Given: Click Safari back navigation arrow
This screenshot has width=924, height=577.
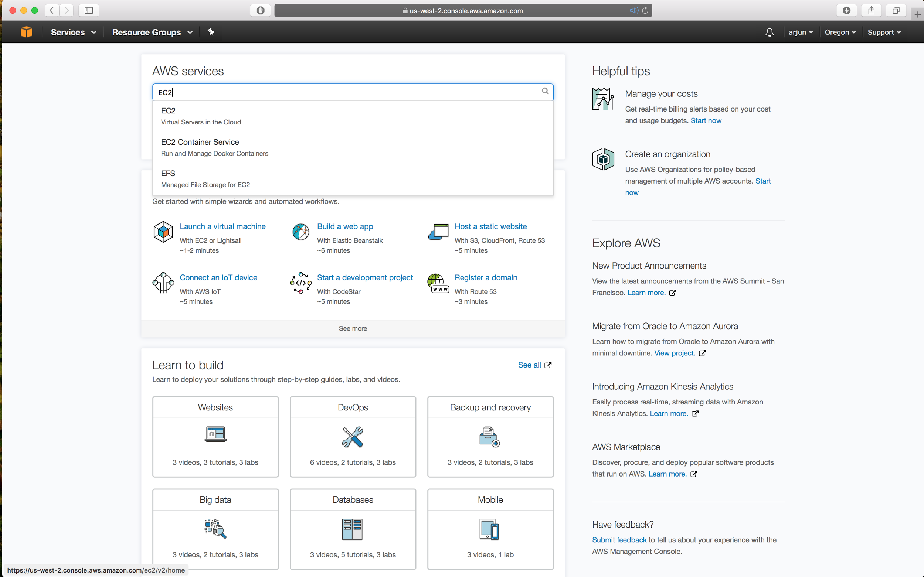Looking at the screenshot, I should 52,10.
